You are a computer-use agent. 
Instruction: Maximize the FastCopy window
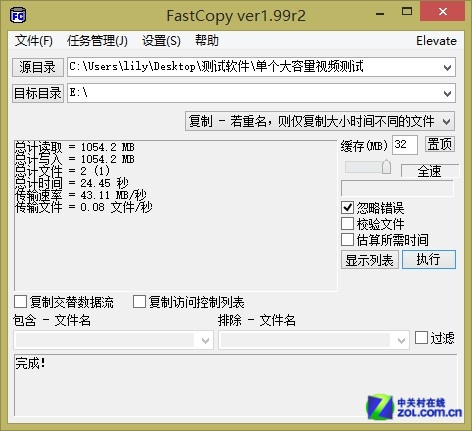coord(407,12)
